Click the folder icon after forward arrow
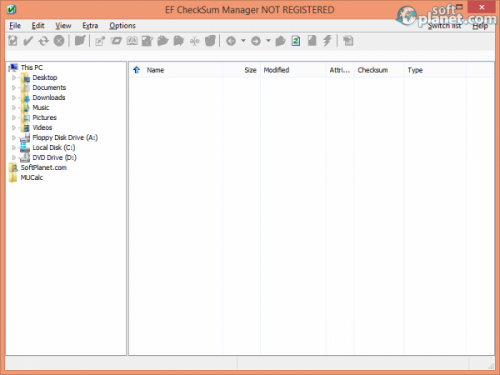The image size is (500, 375). tap(281, 41)
